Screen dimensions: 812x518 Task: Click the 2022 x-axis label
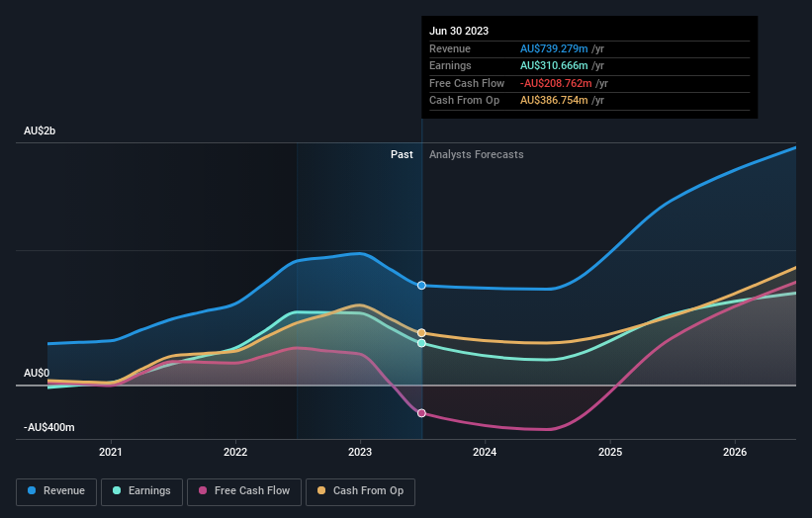[x=235, y=453]
